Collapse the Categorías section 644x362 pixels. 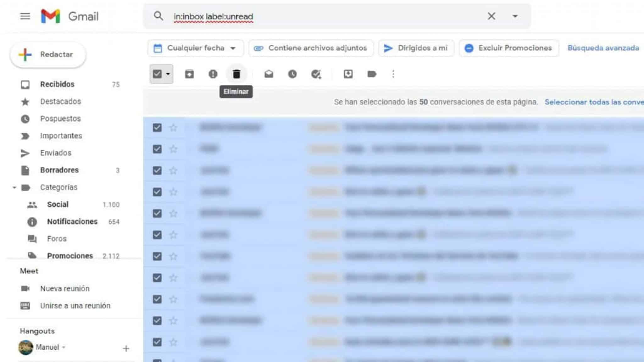14,187
